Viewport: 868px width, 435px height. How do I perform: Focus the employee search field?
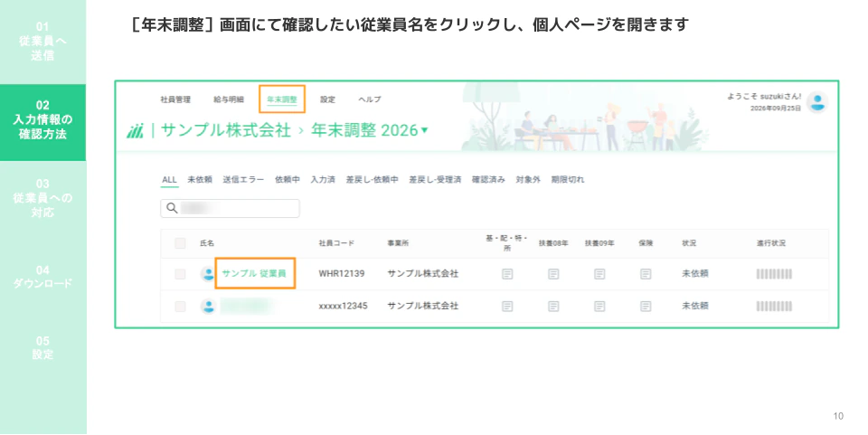coord(231,208)
